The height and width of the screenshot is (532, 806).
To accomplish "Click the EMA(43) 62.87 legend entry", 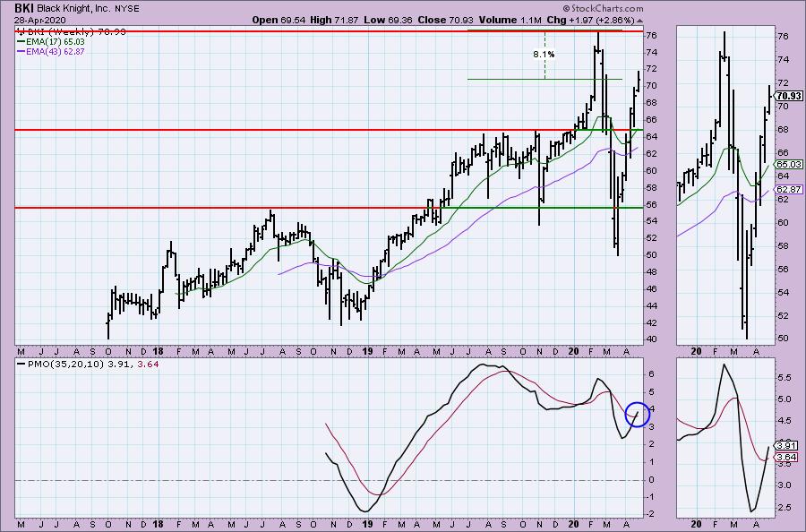I will point(51,51).
